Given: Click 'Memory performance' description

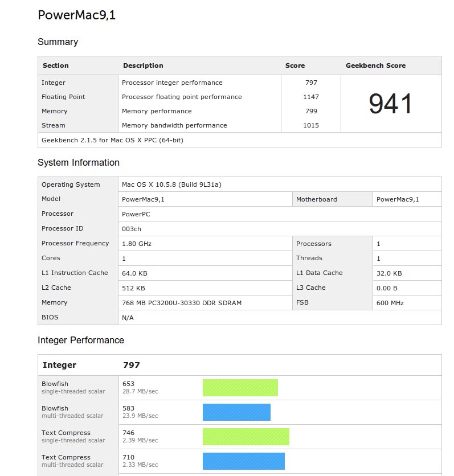Looking at the screenshot, I should (157, 111).
